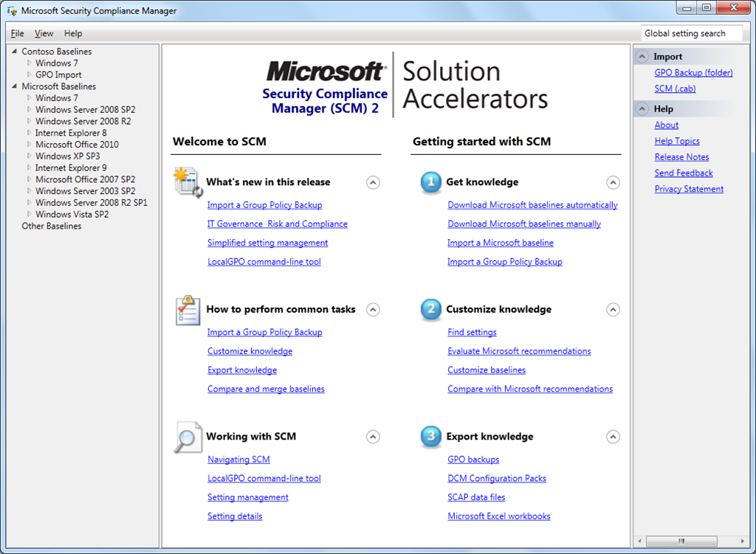This screenshot has width=756, height=554.
Task: Collapse the Contoso Baselines tree node
Action: [x=16, y=52]
